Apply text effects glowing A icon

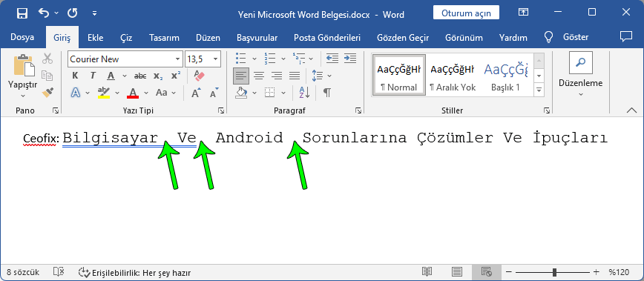point(75,93)
